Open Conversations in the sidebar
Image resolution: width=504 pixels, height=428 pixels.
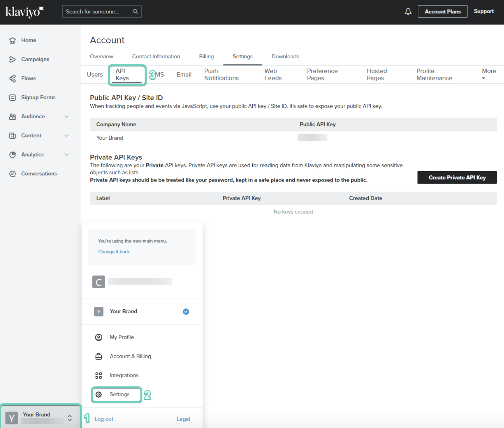point(39,174)
